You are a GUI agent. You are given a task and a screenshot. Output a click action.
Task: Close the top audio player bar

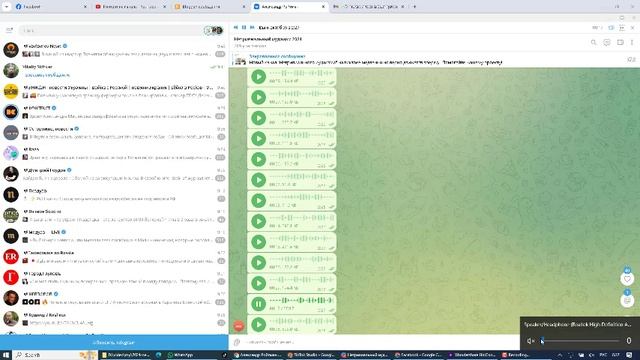click(x=632, y=28)
